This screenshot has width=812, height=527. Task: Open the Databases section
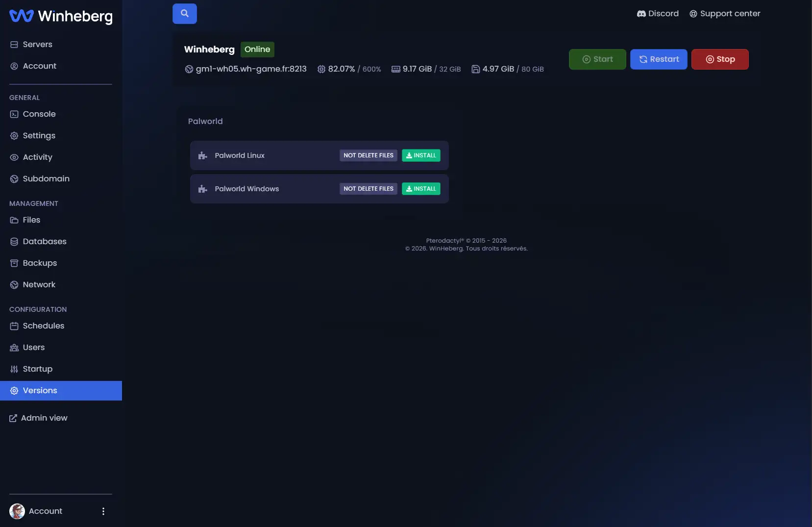pyautogui.click(x=45, y=242)
